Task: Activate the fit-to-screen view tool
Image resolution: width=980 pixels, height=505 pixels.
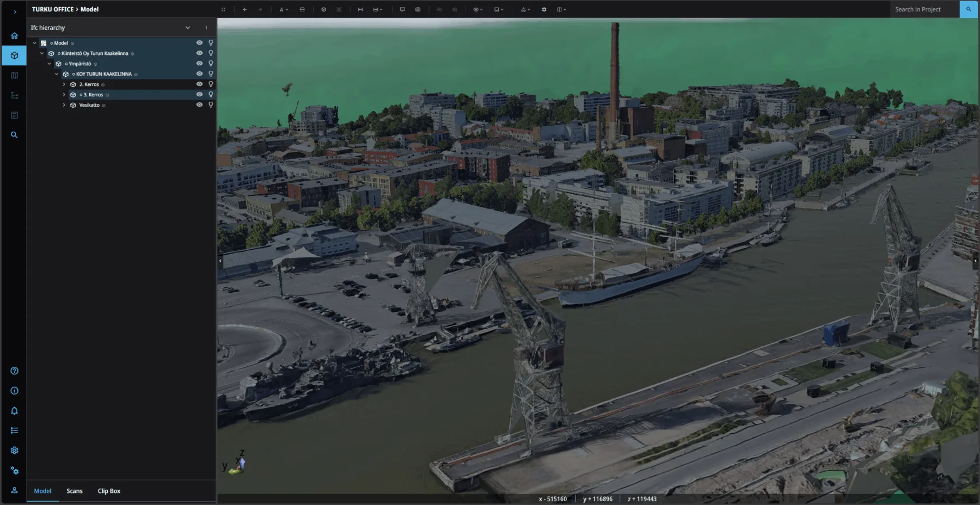Action: pos(224,9)
